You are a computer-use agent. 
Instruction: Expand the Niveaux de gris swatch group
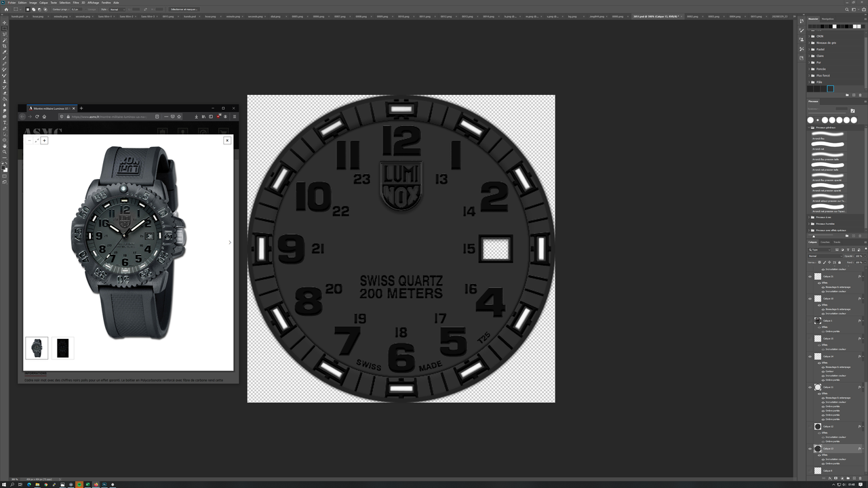pyautogui.click(x=809, y=43)
